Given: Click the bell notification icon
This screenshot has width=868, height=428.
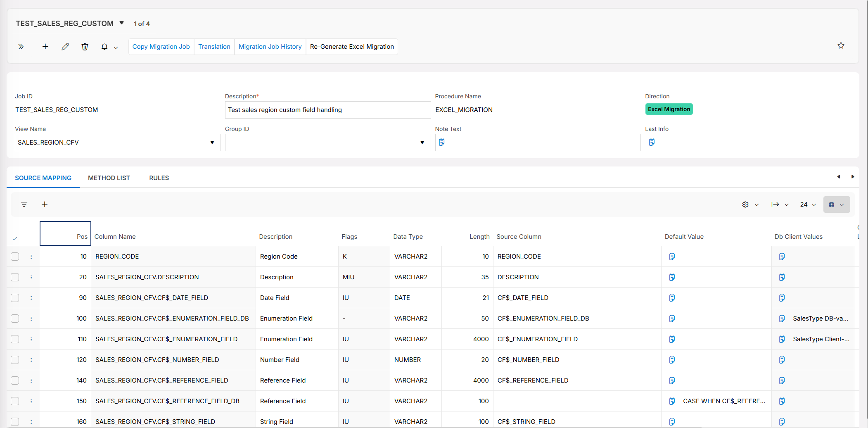Looking at the screenshot, I should (104, 47).
